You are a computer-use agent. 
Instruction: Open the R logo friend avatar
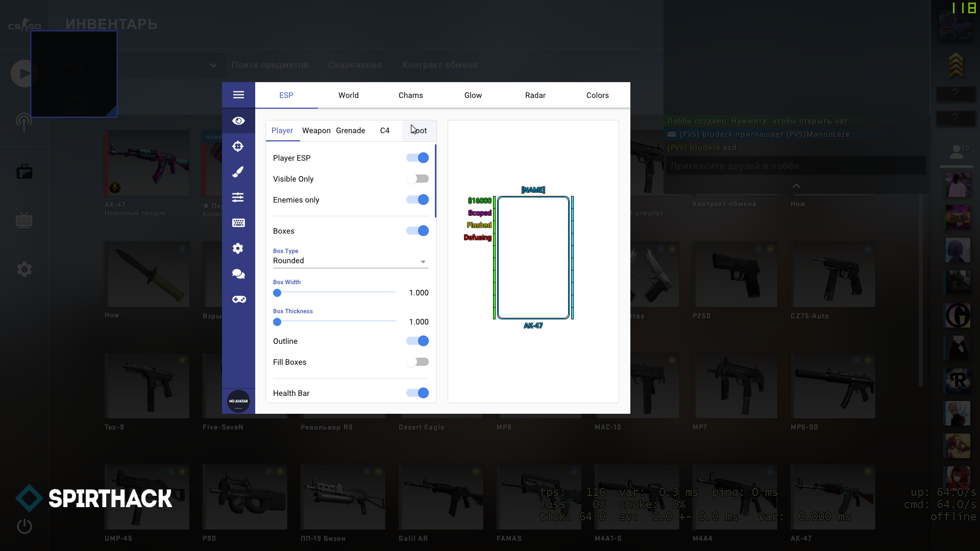coord(958,381)
